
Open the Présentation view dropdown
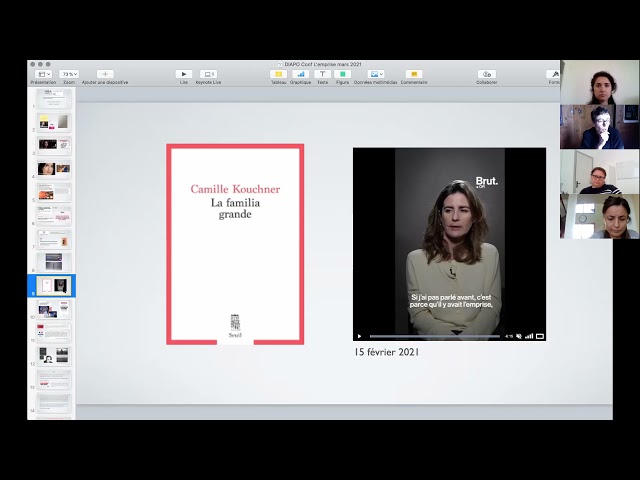point(43,74)
